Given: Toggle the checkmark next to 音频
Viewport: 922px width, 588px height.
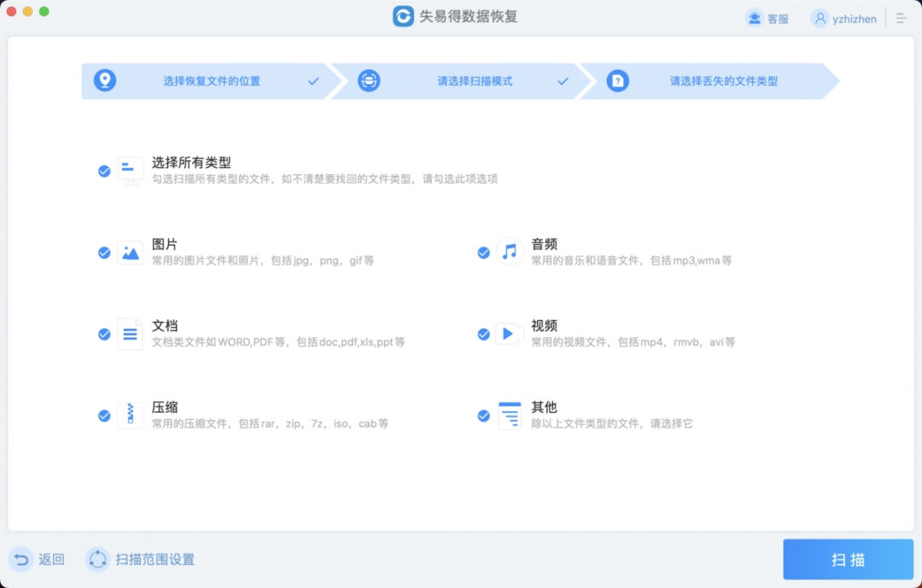Looking at the screenshot, I should pos(484,253).
